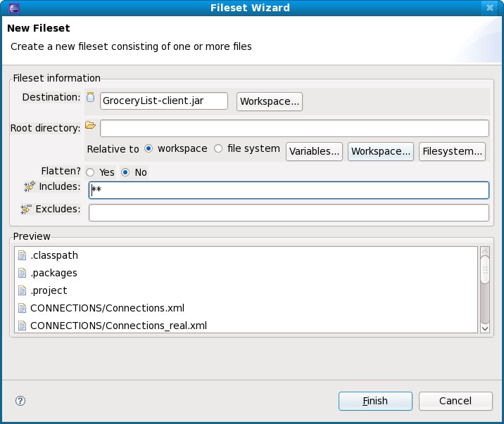The width and height of the screenshot is (504, 424).
Task: Click the Excludes input field
Action: [289, 212]
